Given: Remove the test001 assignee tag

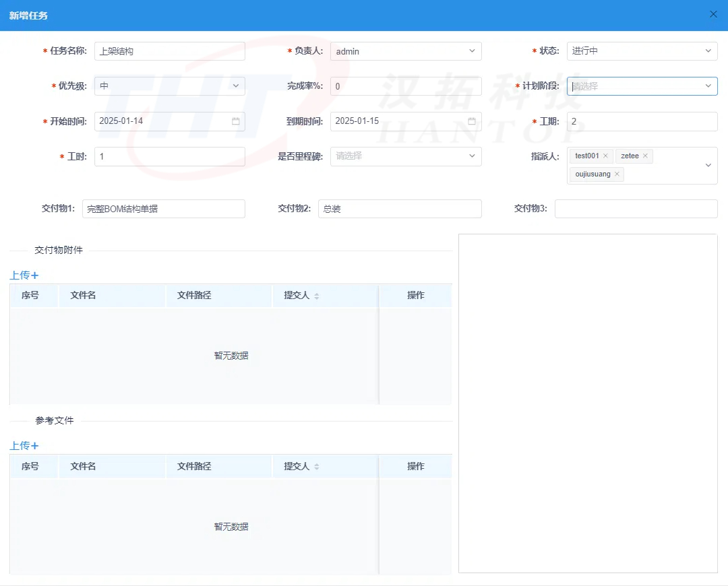Looking at the screenshot, I should point(605,156).
